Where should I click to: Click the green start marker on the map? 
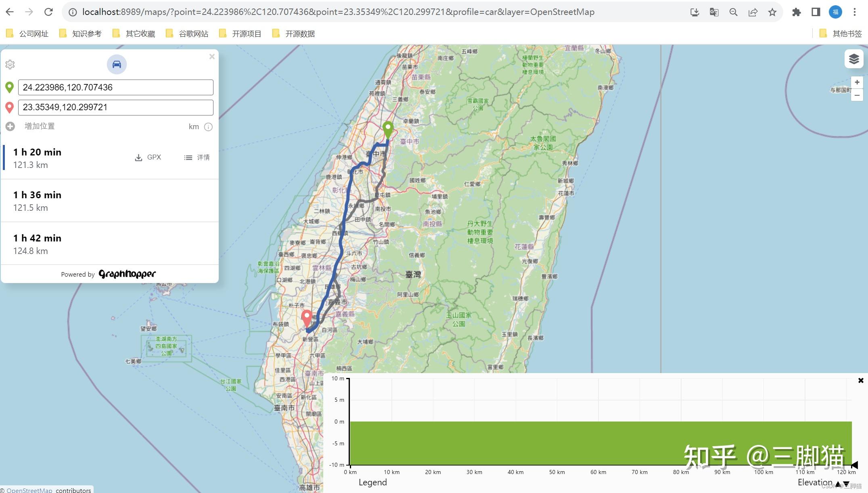point(389,129)
